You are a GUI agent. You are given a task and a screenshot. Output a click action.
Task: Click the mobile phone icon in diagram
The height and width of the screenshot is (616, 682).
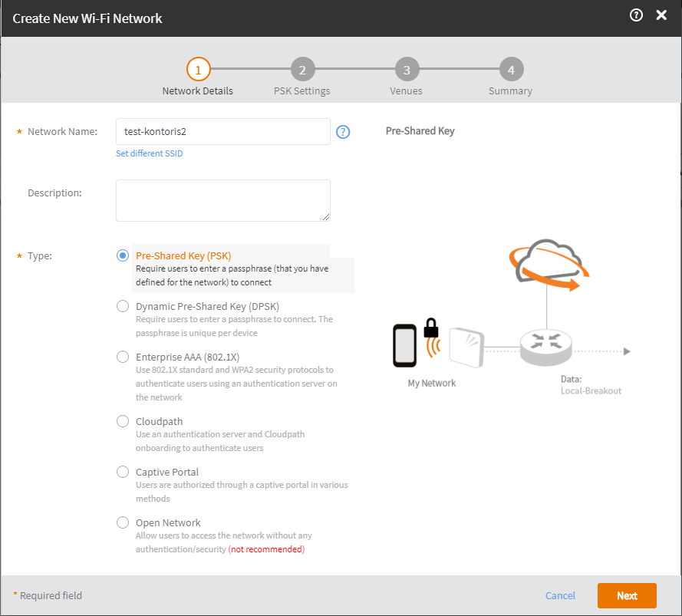pyautogui.click(x=404, y=345)
